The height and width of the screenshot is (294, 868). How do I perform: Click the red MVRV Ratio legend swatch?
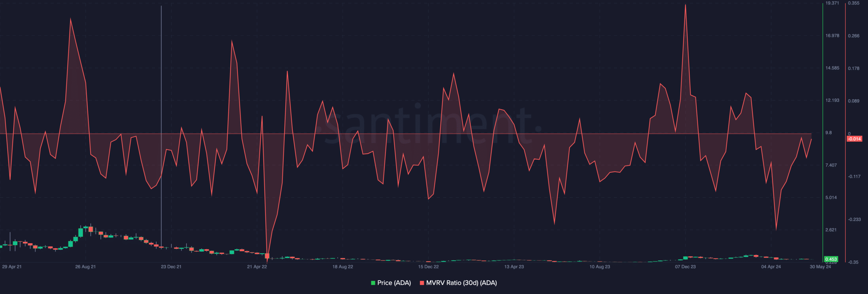tap(422, 283)
